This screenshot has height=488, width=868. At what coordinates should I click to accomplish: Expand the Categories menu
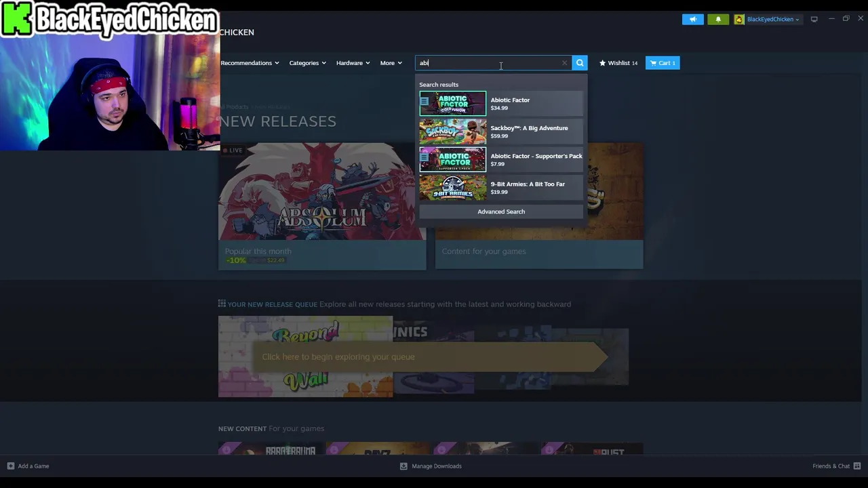pyautogui.click(x=307, y=63)
